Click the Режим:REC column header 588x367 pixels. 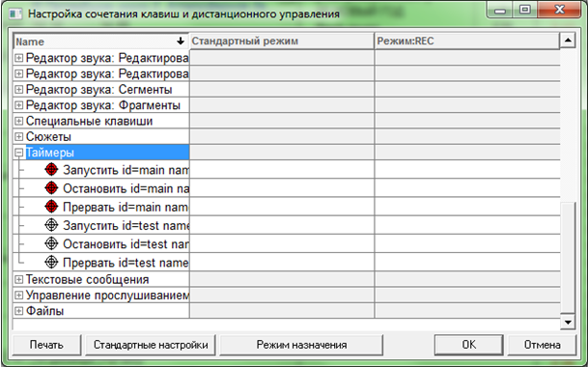pyautogui.click(x=467, y=41)
